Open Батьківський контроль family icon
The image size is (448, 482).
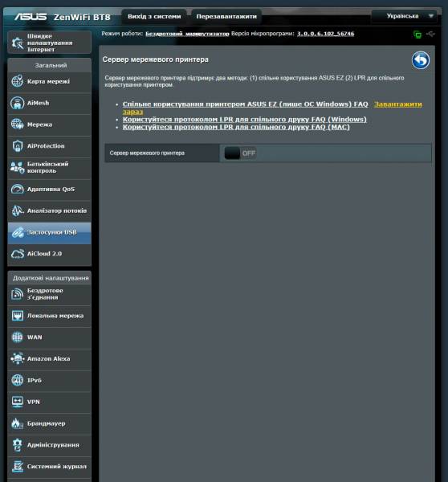tap(17, 168)
